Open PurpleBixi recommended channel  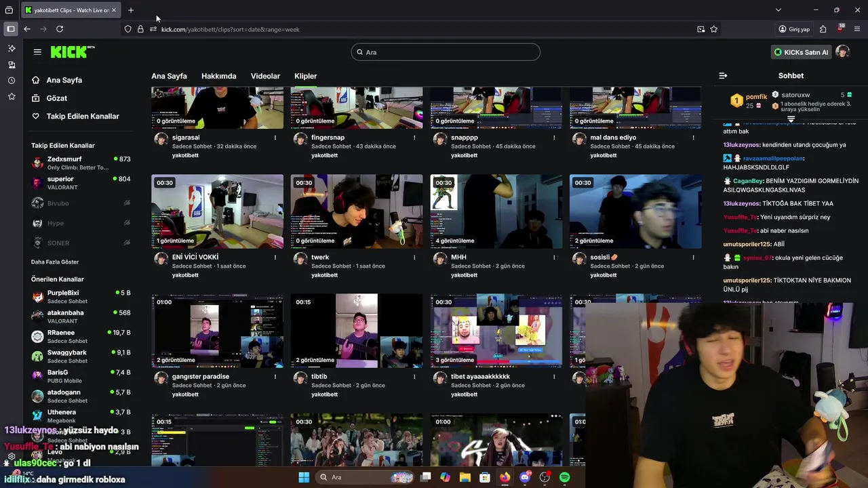81,297
